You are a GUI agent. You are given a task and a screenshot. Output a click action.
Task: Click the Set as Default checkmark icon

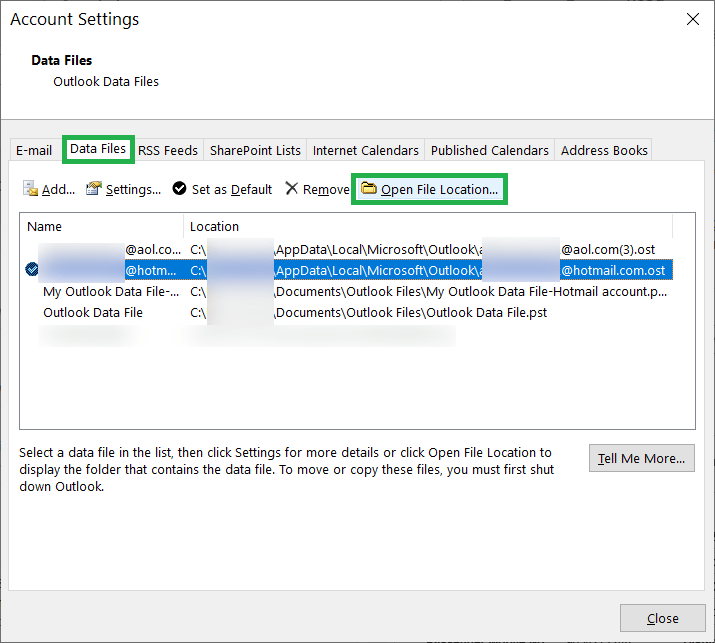[179, 188]
